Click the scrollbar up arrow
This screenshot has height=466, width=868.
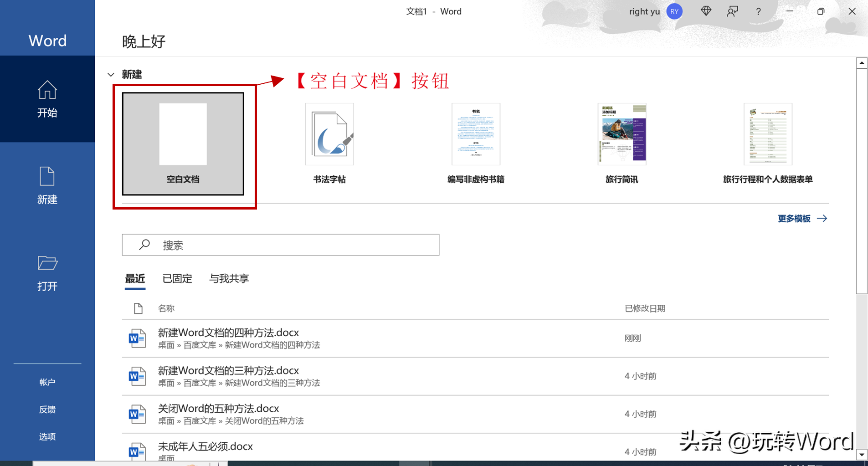coord(862,63)
